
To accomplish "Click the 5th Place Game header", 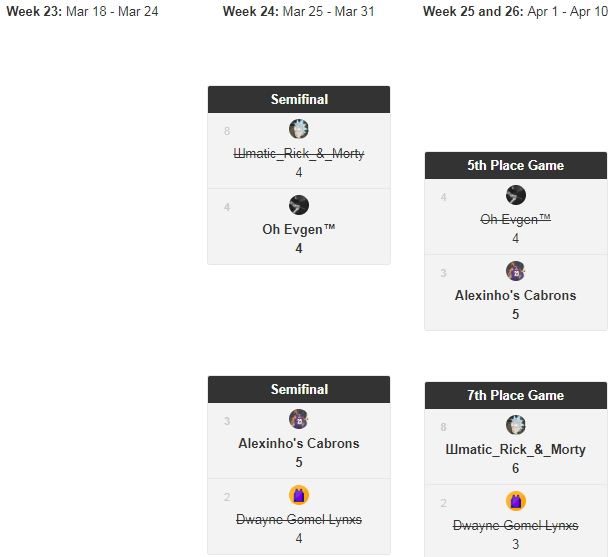I will [516, 165].
